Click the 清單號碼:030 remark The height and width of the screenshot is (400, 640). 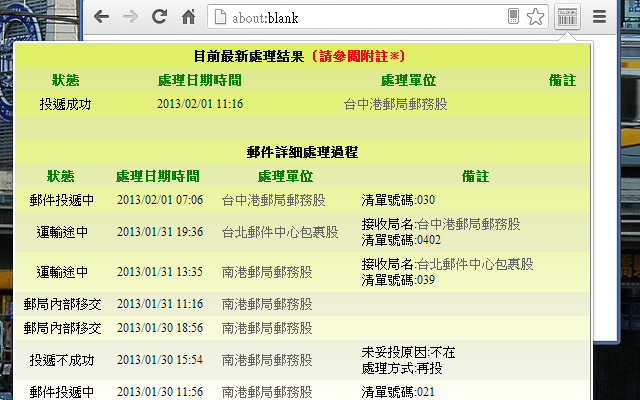[x=398, y=200]
